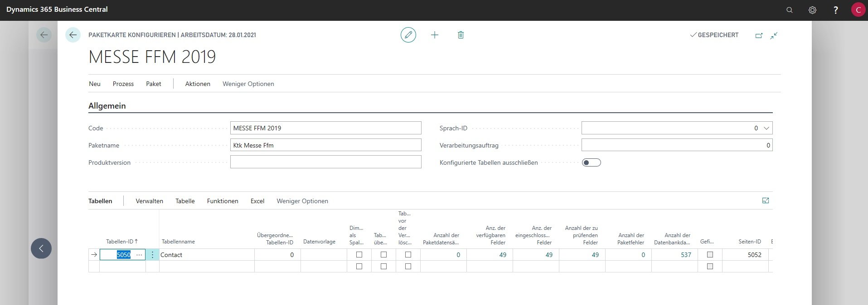The height and width of the screenshot is (305, 868).
Task: Open the search magnifier in top bar
Action: 790,10
